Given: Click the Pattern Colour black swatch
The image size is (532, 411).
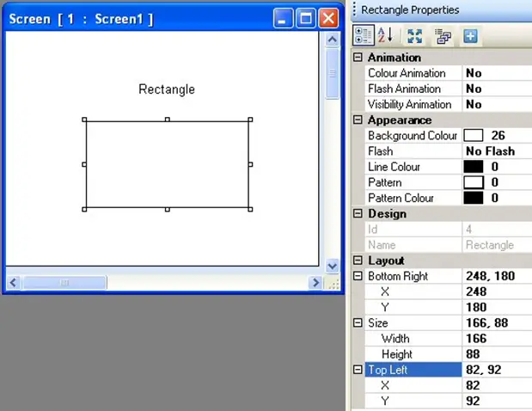Looking at the screenshot, I should [474, 198].
